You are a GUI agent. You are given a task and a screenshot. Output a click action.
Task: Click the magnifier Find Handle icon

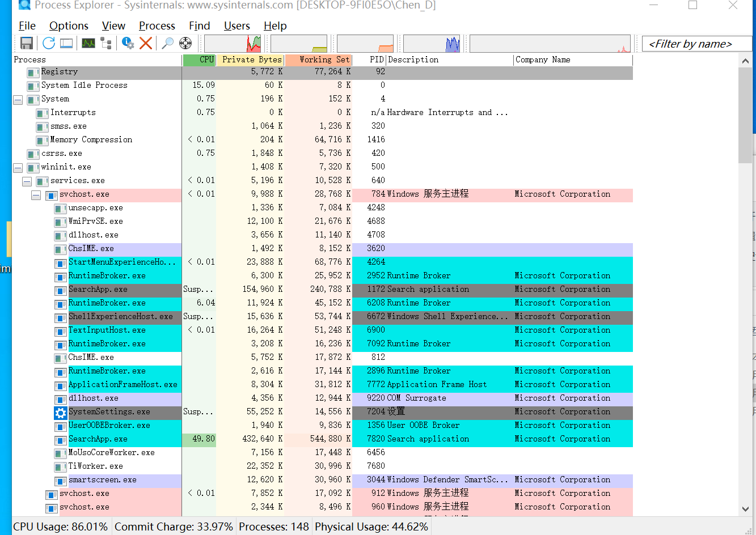coord(167,43)
